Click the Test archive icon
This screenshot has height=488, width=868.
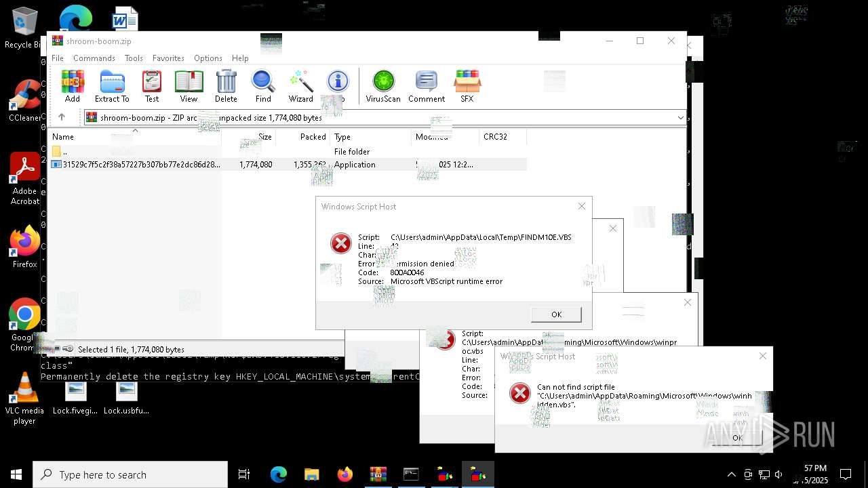click(152, 86)
